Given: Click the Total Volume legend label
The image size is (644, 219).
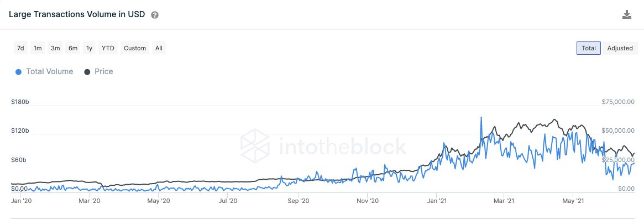Looking at the screenshot, I should 49,71.
